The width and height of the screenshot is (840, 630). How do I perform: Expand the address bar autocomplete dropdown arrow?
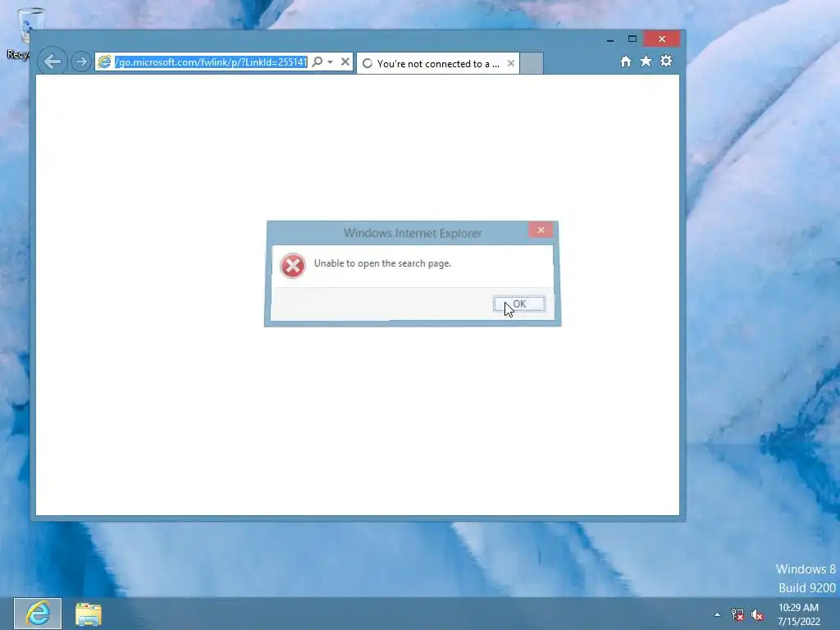pos(331,62)
